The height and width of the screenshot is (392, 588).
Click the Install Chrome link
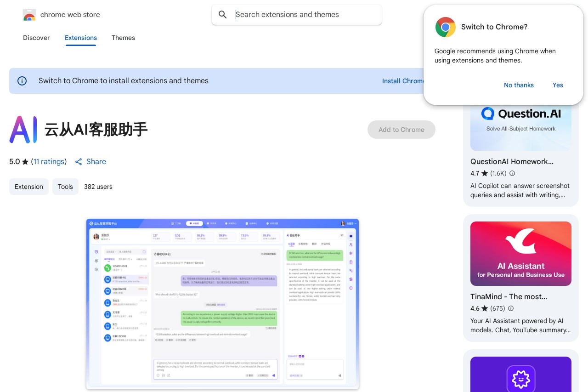[x=403, y=81]
